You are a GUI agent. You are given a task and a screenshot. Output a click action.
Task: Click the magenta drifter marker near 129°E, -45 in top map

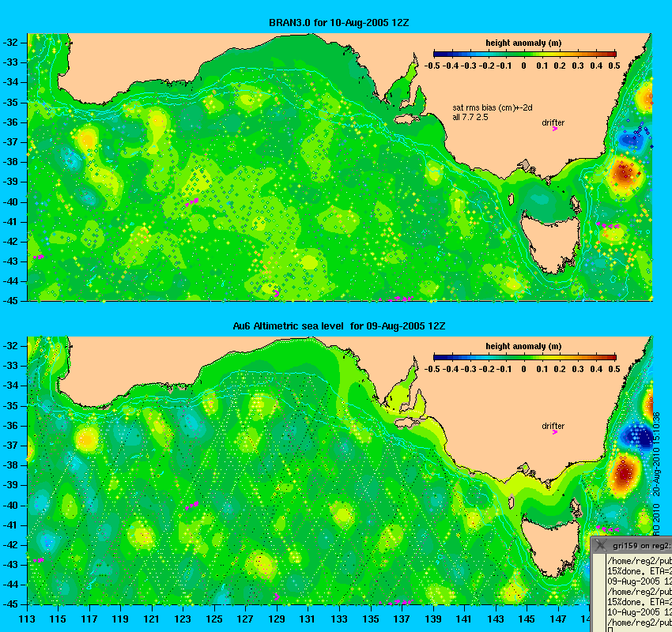click(277, 293)
